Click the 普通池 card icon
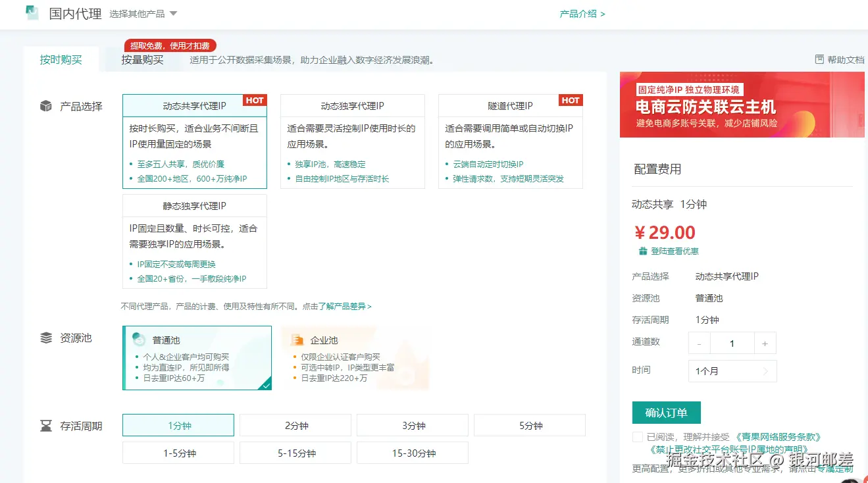 pos(139,340)
